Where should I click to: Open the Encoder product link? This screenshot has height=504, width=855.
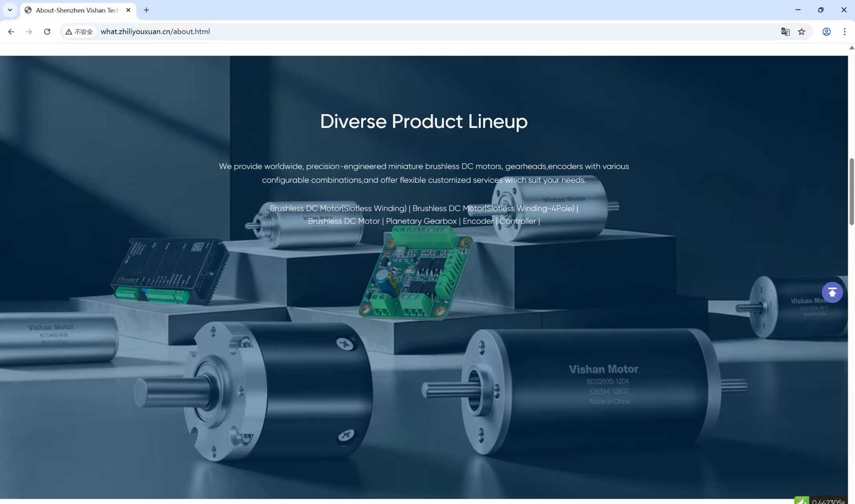point(478,221)
